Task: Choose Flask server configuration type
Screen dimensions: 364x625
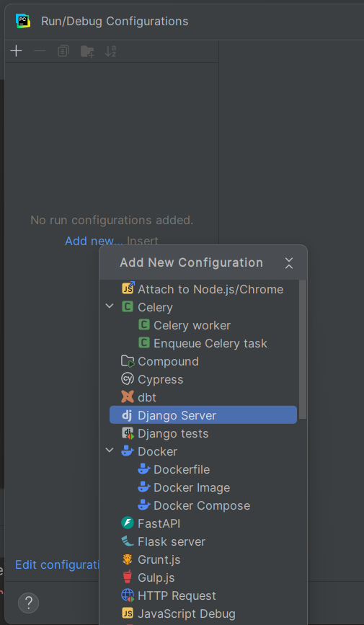Action: (x=203, y=541)
